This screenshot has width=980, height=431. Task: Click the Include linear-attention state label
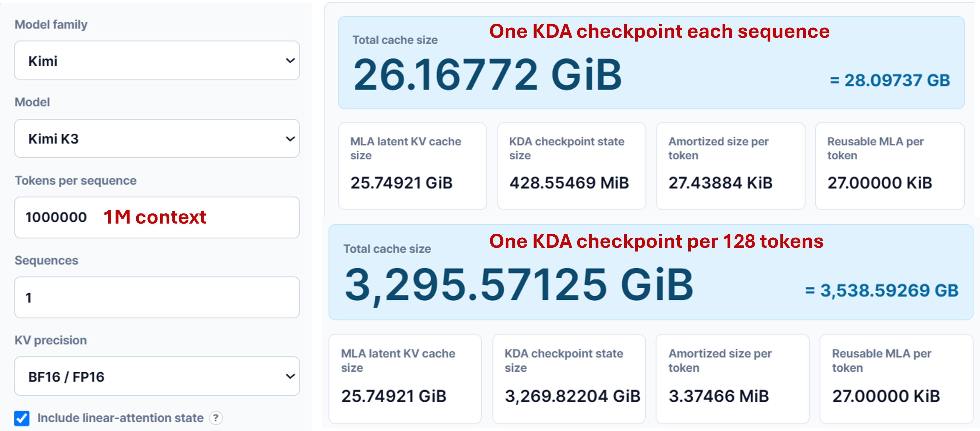pos(120,418)
